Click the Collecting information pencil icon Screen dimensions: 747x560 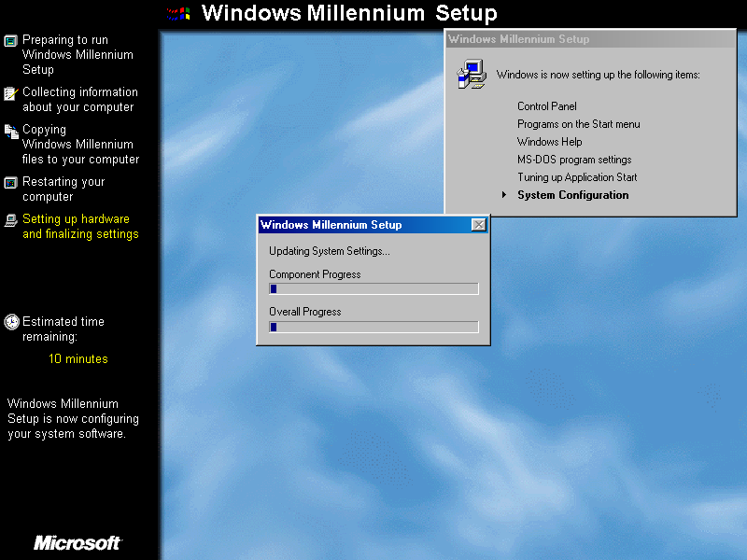10,93
